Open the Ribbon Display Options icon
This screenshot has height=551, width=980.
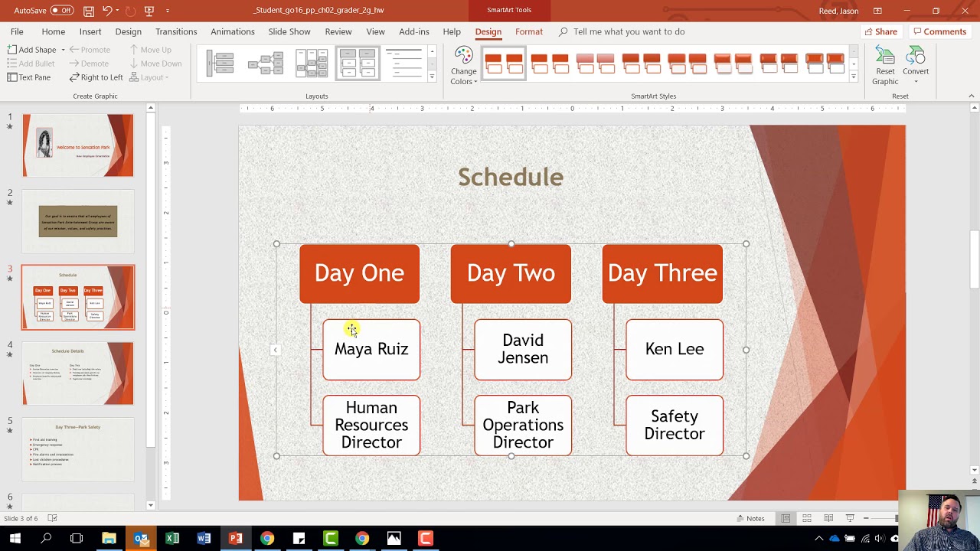click(x=877, y=11)
